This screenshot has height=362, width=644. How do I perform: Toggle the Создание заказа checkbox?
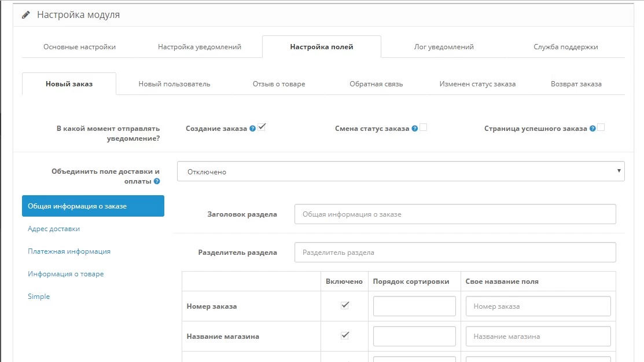[x=262, y=127]
